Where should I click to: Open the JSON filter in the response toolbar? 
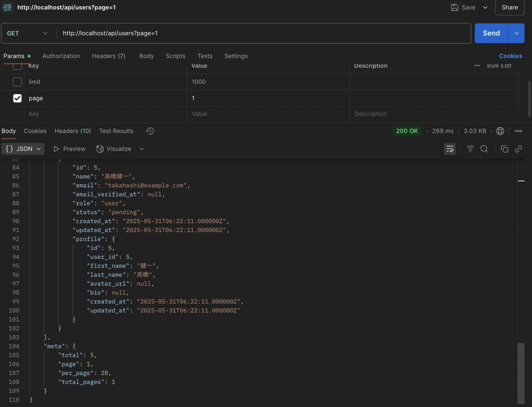(470, 149)
